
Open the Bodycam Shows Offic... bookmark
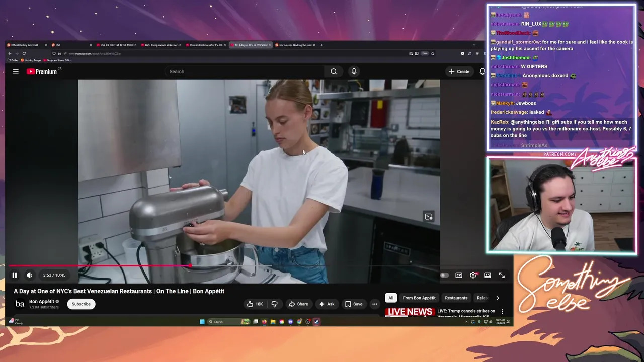[58, 60]
